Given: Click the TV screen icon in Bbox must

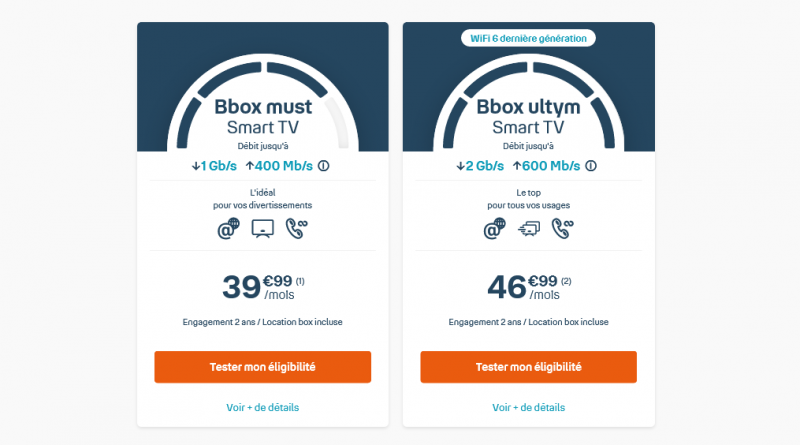Looking at the screenshot, I should [262, 229].
